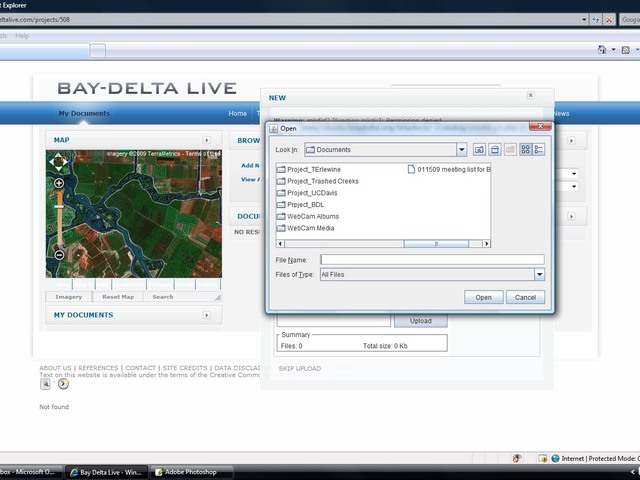
Task: Open the Help menu in browser
Action: click(x=22, y=36)
